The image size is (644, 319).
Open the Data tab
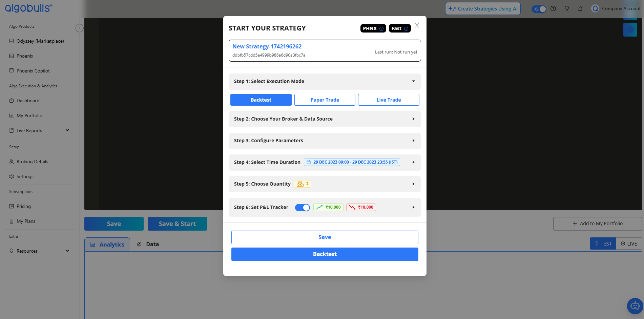[148, 244]
